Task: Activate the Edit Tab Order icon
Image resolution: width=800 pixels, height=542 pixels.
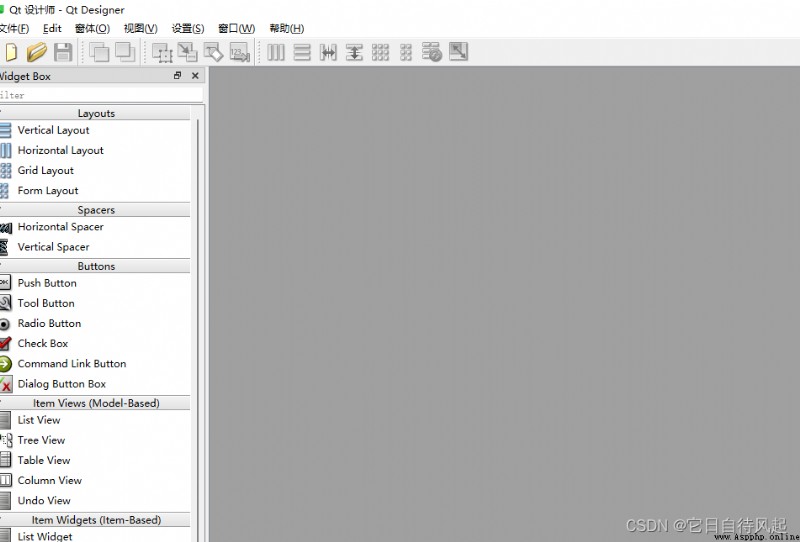Action: coord(239,52)
